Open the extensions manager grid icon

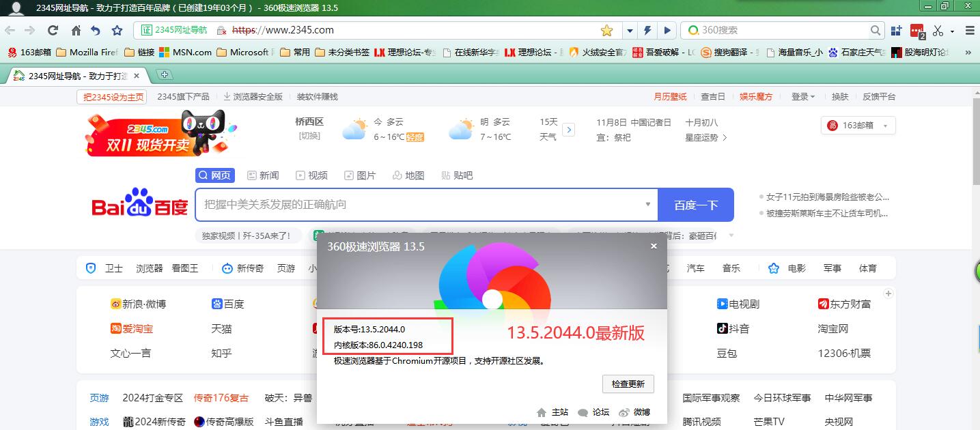tap(896, 30)
